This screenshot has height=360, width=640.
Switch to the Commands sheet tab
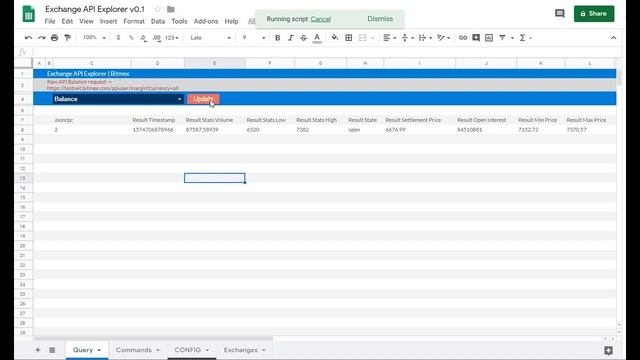click(137, 350)
